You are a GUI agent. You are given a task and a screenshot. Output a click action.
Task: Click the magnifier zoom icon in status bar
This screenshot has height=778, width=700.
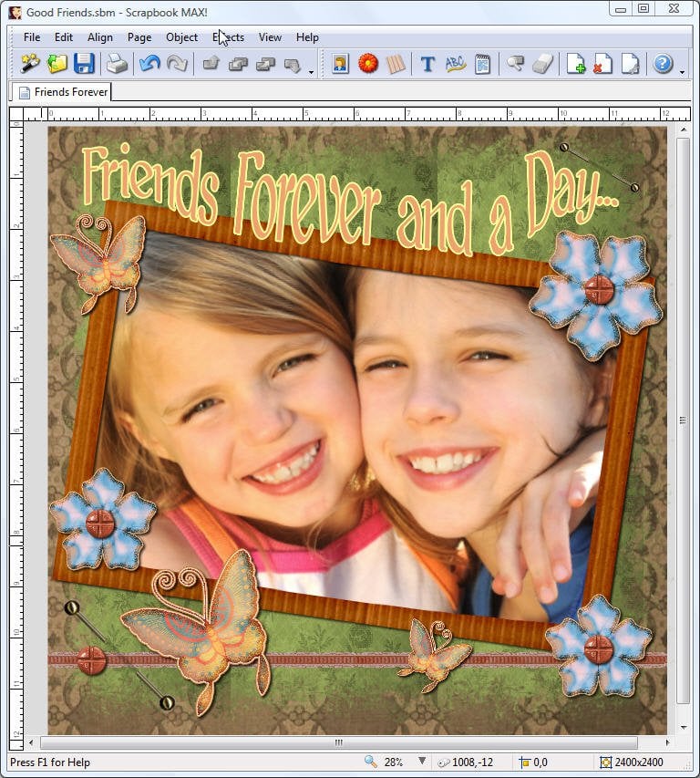(x=370, y=762)
